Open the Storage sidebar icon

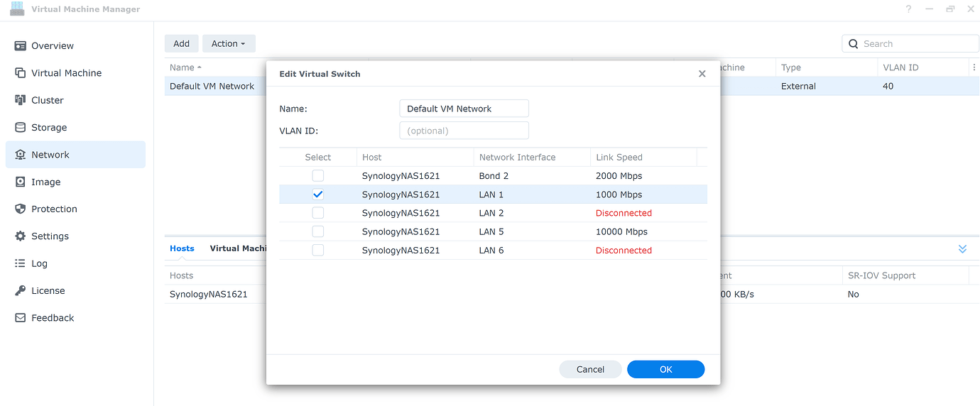point(20,128)
